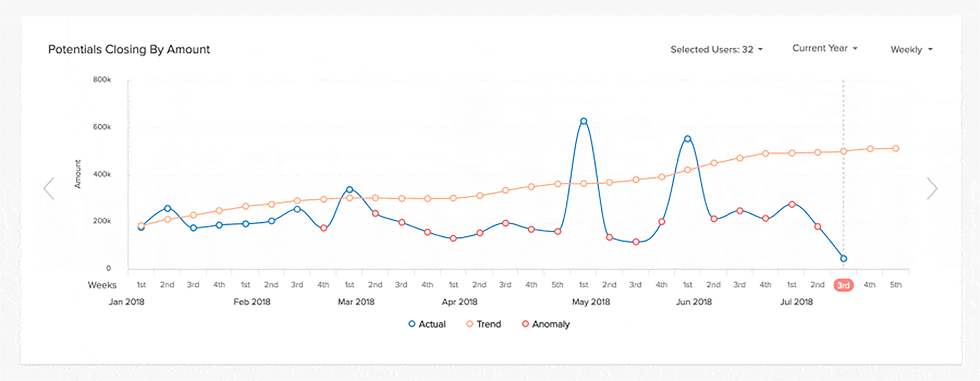980x381 pixels.
Task: Click the previous chart left arrow
Action: [x=49, y=189]
